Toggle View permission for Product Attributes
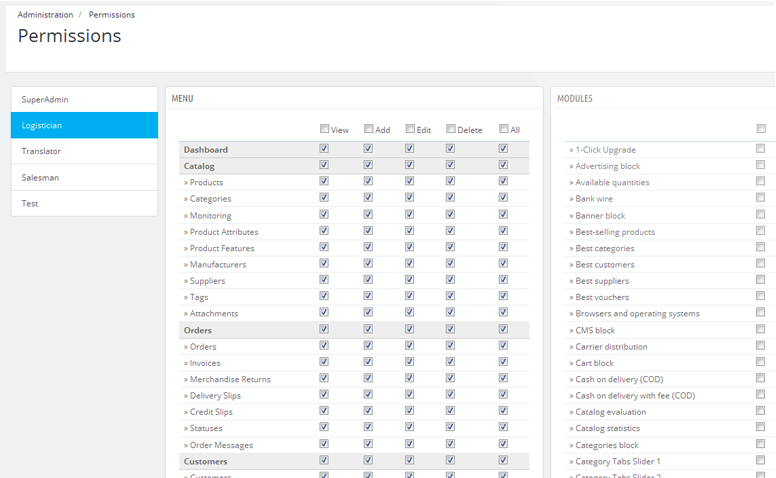 (x=324, y=231)
